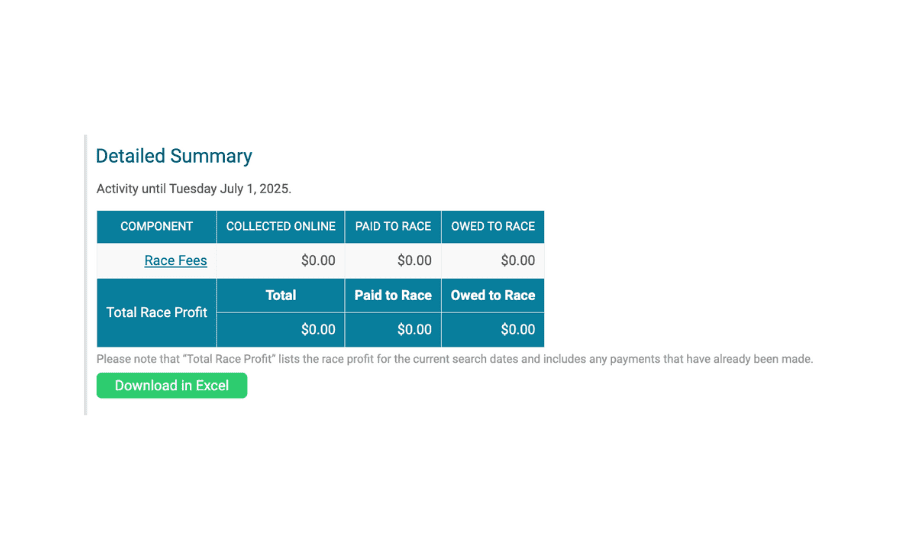The image size is (900, 550).
Task: Click the bold Paid to Race subheader
Action: point(393,296)
